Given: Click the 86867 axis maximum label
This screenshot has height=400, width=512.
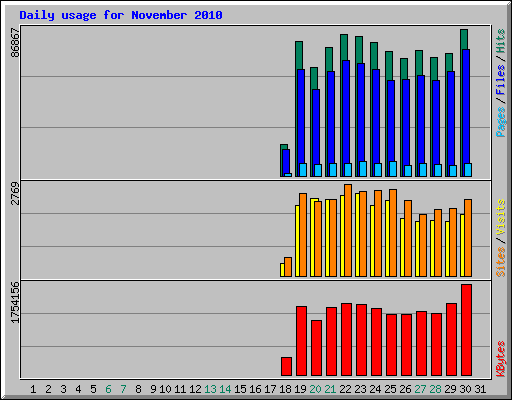Looking at the screenshot, I should point(15,43).
